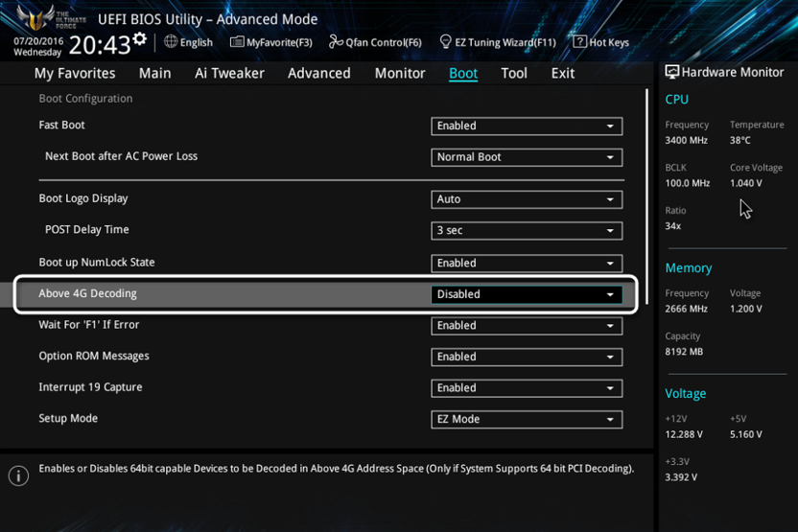The width and height of the screenshot is (798, 532).
Task: Click Qfan Control(F6) label
Action: coord(384,42)
